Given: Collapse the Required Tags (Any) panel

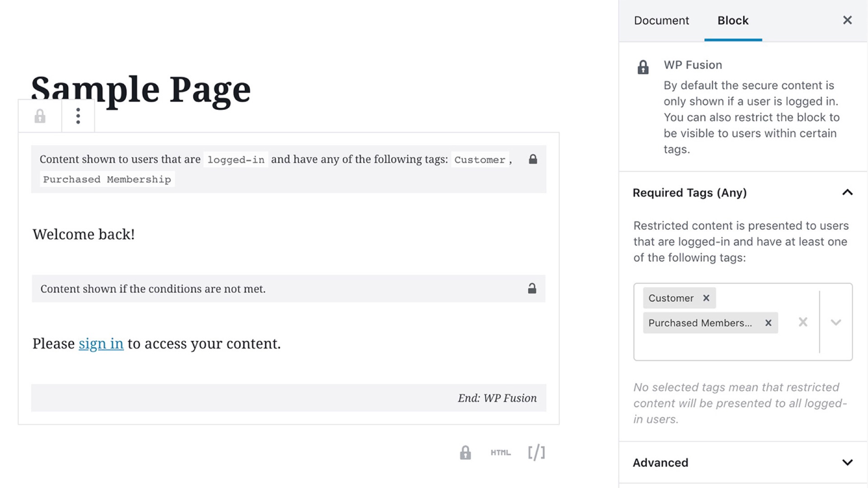Looking at the screenshot, I should (847, 192).
